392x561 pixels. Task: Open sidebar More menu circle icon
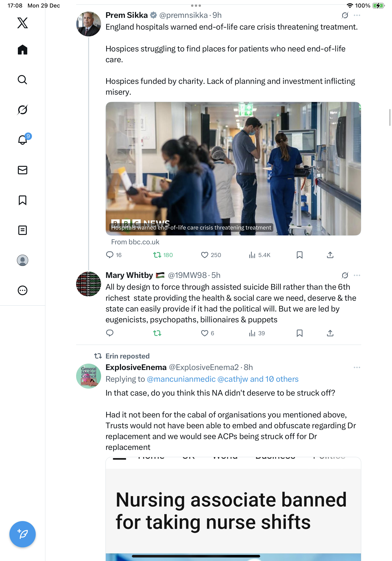pos(23,290)
